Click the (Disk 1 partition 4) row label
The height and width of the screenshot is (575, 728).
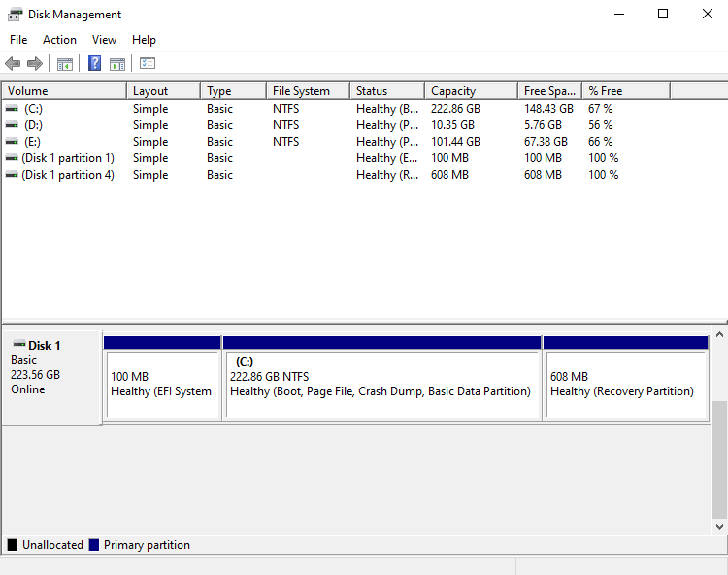click(68, 175)
